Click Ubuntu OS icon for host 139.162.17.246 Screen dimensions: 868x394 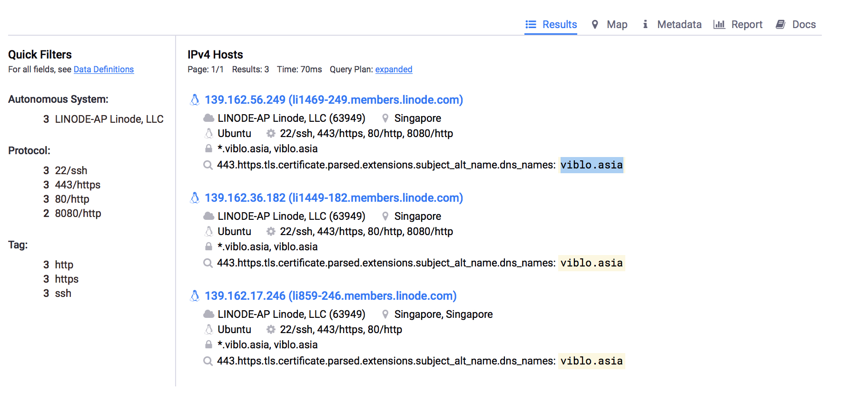(208, 329)
